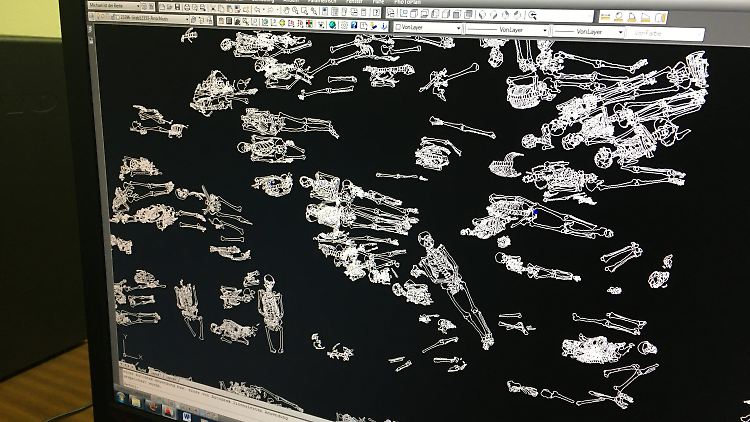Toggle the layer on/off bulb
Image resolution: width=750 pixels, height=422 pixels.
click(98, 18)
